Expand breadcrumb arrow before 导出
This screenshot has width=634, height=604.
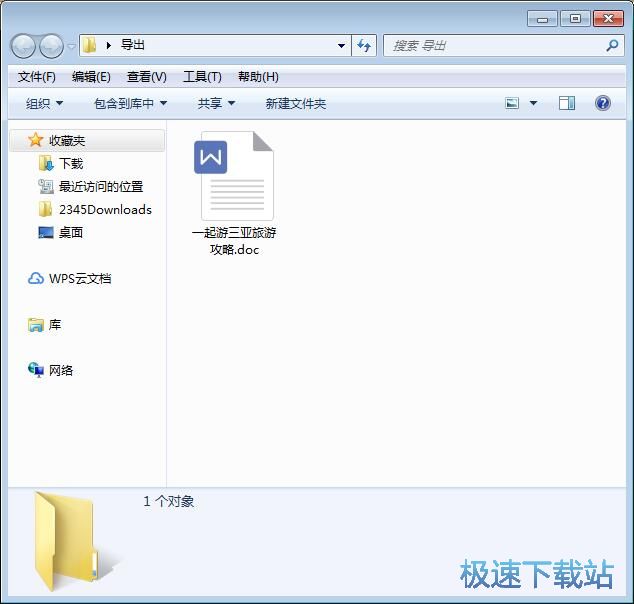(x=108, y=45)
